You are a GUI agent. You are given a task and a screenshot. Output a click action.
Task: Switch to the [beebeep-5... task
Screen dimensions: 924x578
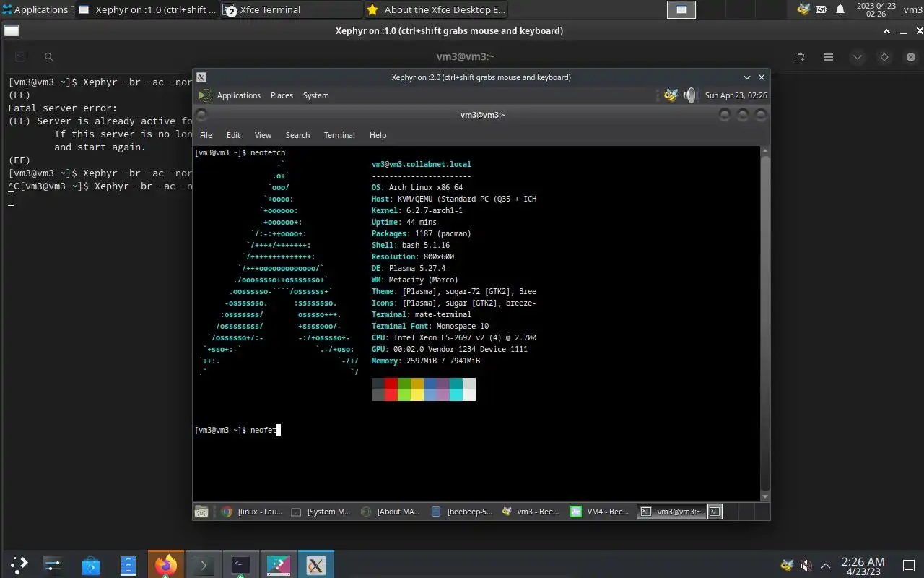coord(462,512)
